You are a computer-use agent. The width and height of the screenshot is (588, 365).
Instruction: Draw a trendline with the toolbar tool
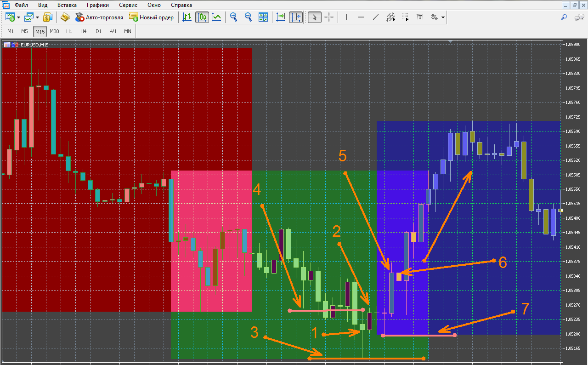pos(376,17)
